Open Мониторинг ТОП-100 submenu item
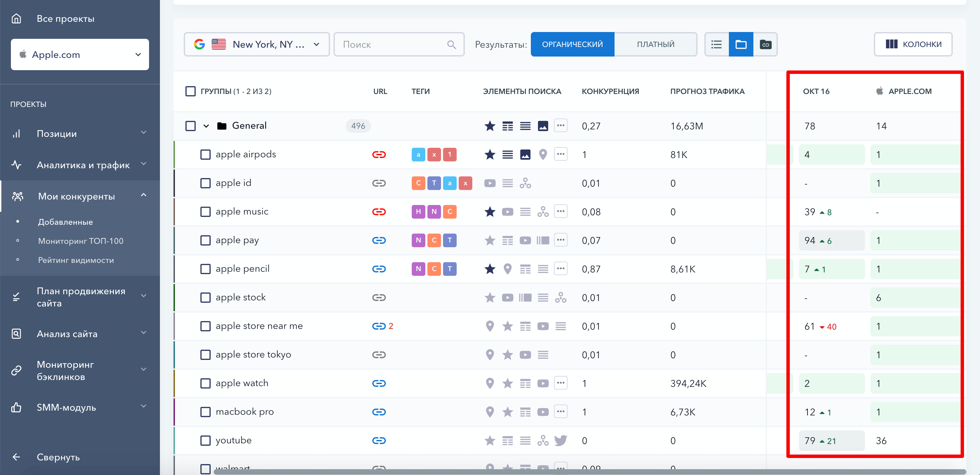980x475 pixels. [x=81, y=241]
